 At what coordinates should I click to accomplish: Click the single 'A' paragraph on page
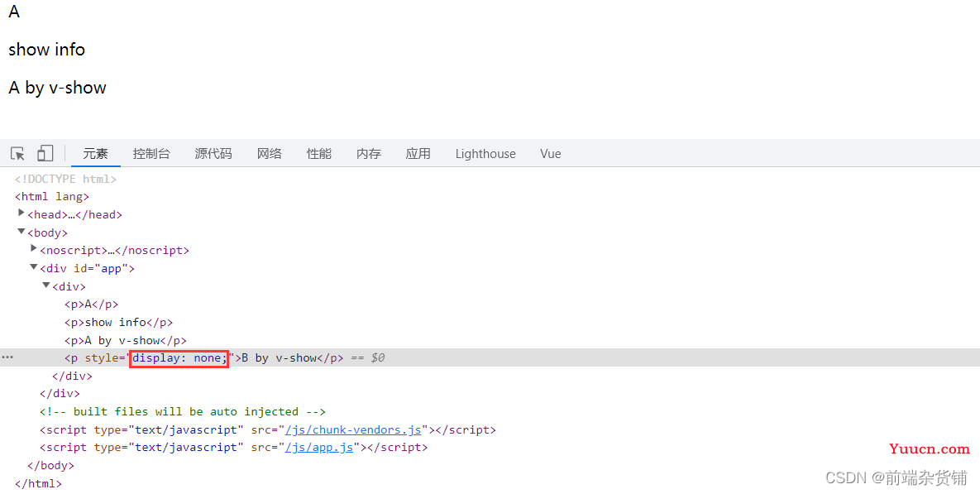[x=14, y=12]
